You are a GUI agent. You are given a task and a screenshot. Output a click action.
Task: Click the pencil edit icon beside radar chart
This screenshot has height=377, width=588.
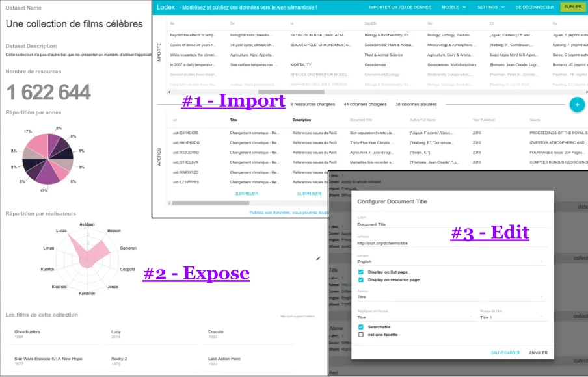319,258
